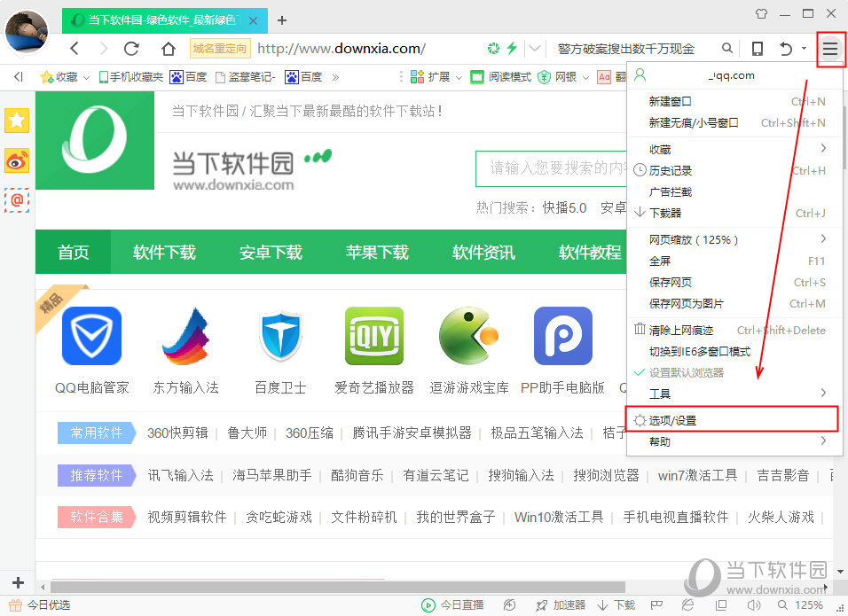Screen dimensions: 848x616
Task: Open the 360压缩 link
Action: (x=309, y=433)
